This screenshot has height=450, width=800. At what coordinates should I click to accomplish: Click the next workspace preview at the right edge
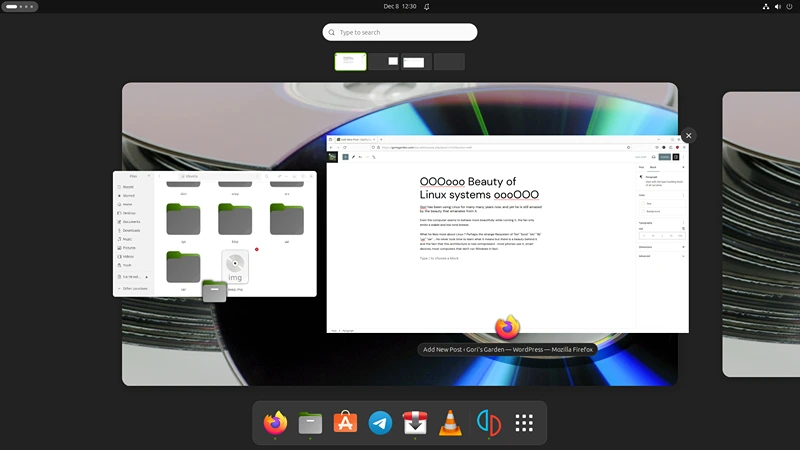click(761, 234)
